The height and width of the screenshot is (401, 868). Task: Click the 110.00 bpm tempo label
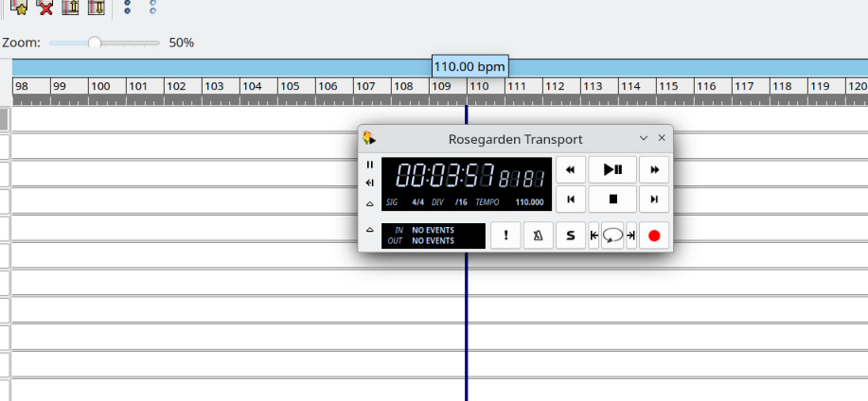tap(469, 67)
